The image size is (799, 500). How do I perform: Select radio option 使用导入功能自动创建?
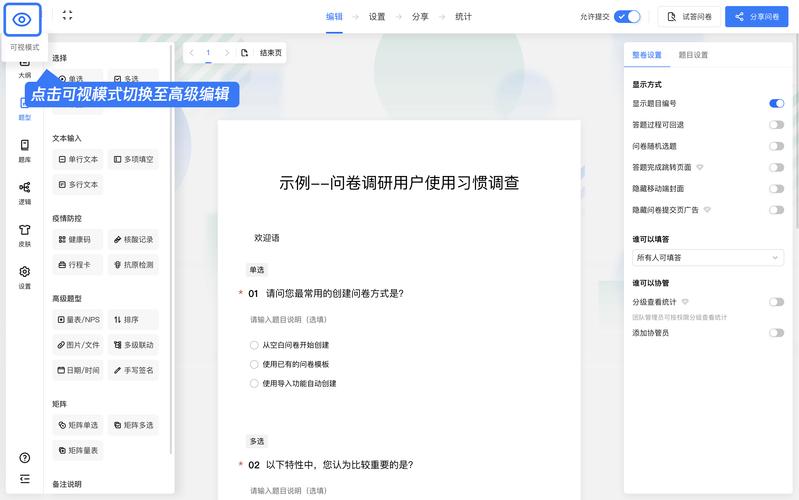pyautogui.click(x=254, y=384)
